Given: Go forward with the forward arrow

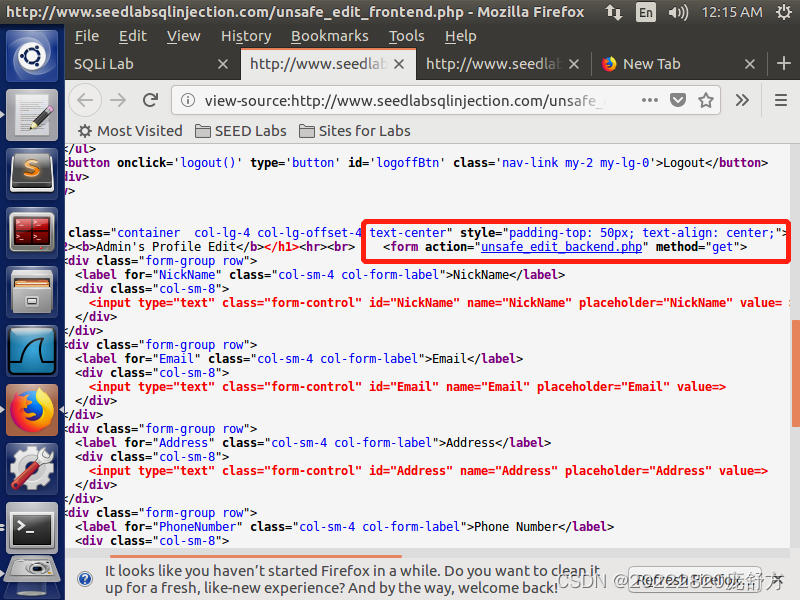Looking at the screenshot, I should tap(118, 100).
